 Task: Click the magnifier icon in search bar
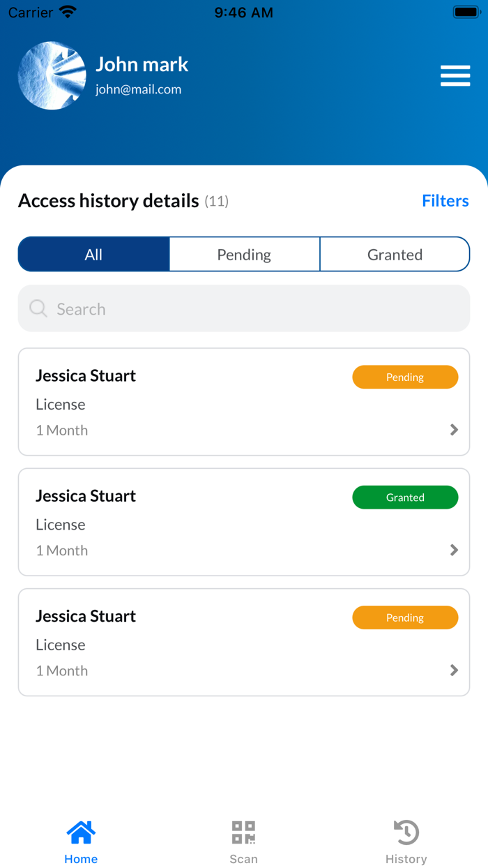coord(38,309)
